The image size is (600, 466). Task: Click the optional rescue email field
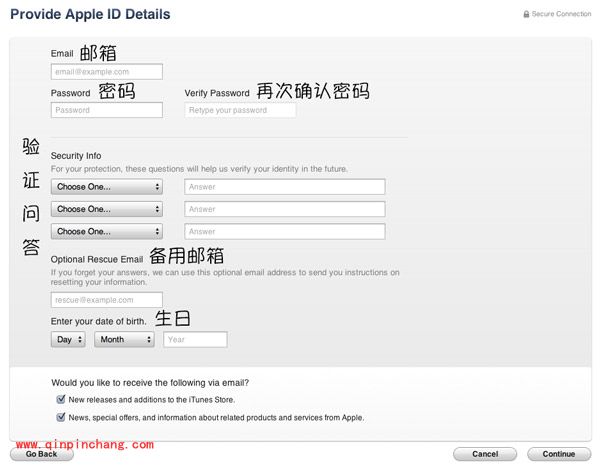pos(107,300)
